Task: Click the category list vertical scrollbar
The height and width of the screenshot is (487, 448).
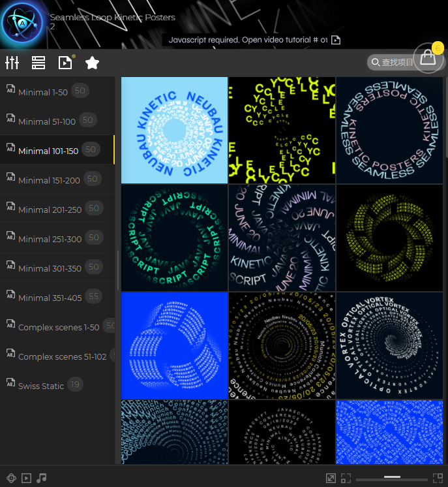Action: pos(118,270)
